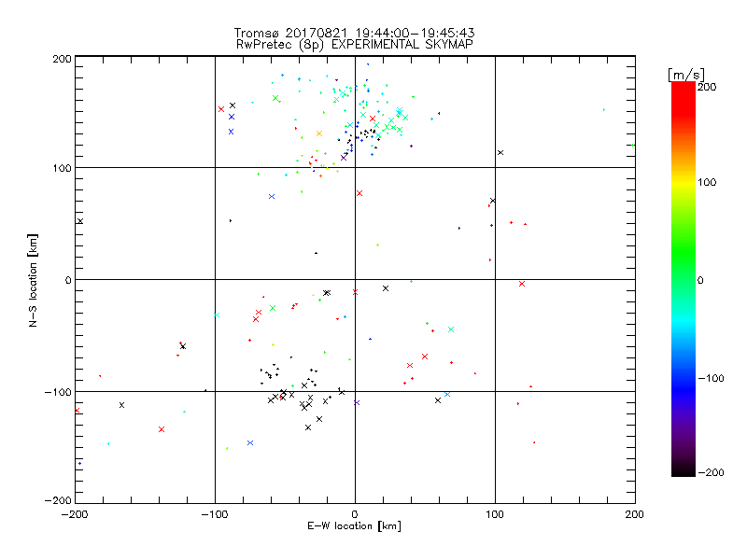Click the 100 label beside the colorbar
This screenshot has height=560, width=747.
click(707, 182)
